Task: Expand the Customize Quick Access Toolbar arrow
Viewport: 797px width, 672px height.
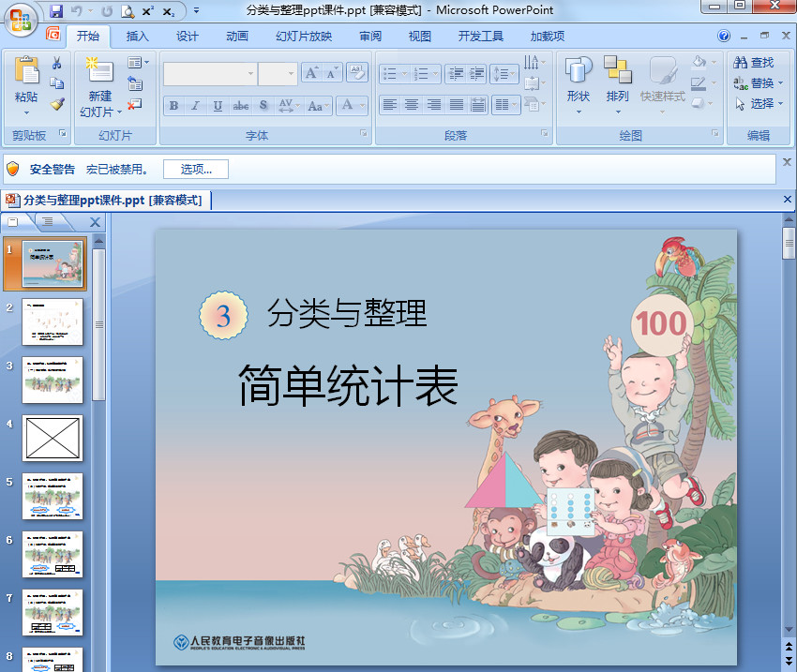Action: [x=196, y=10]
